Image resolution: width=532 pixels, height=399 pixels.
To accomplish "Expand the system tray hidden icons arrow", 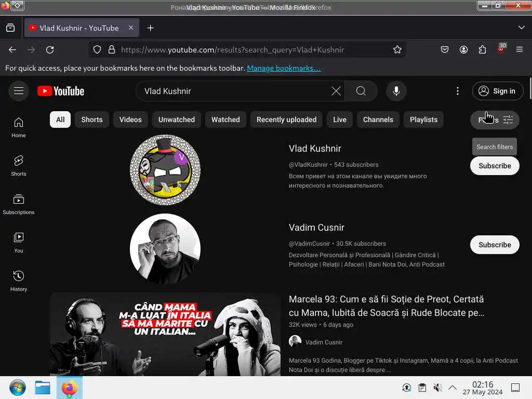I will click(x=453, y=388).
